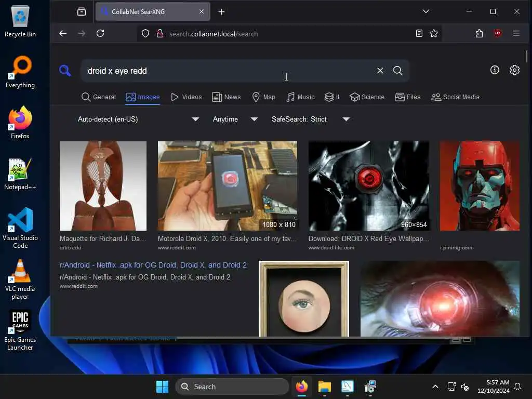The image size is (532, 399).
Task: Open DROID X Red Eye wallpaper image
Action: (x=369, y=186)
